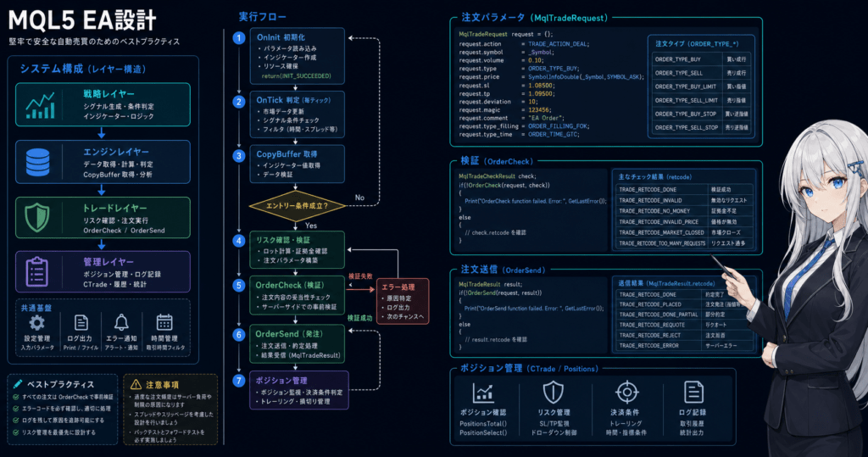The height and width of the screenshot is (457, 868).
Task: Click the TRADE_RETCODE_INVALID row
Action: 685,201
